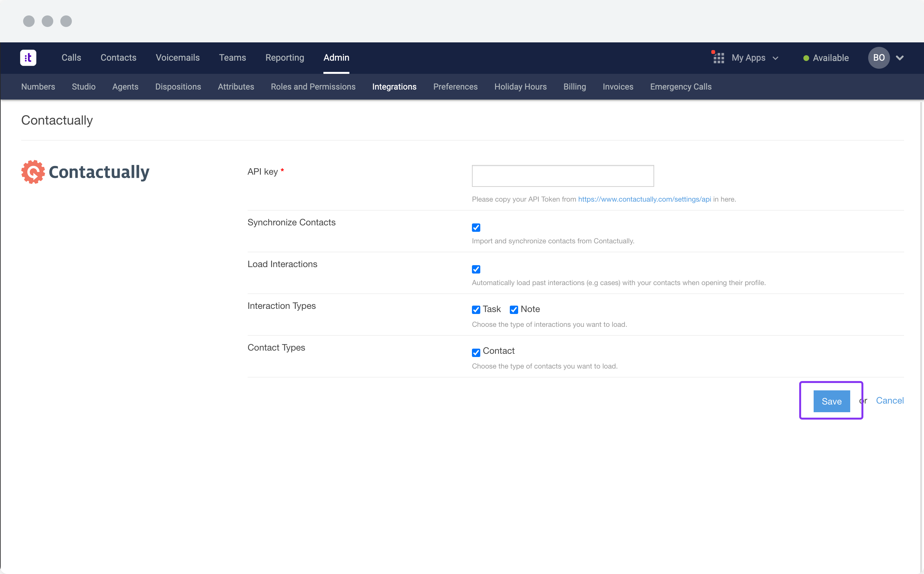Screen dimensions: 924x574
Task: Open the Studio admin section
Action: click(x=83, y=87)
